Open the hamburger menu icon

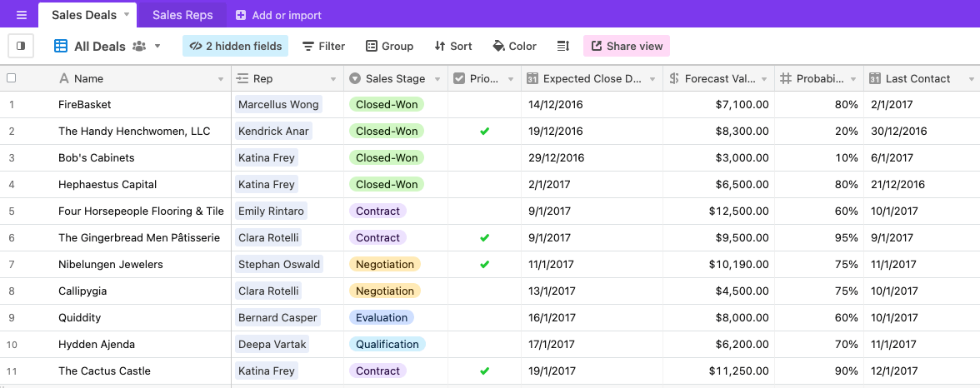[22, 14]
